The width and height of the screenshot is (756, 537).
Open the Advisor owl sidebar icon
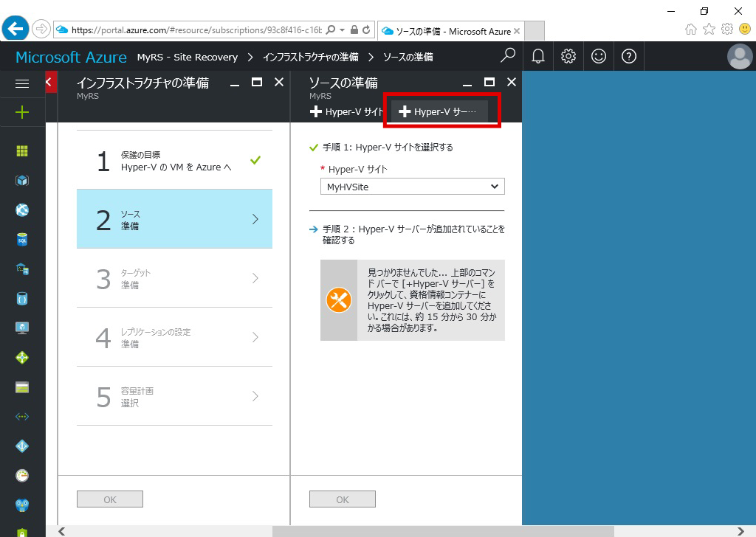coord(22,505)
